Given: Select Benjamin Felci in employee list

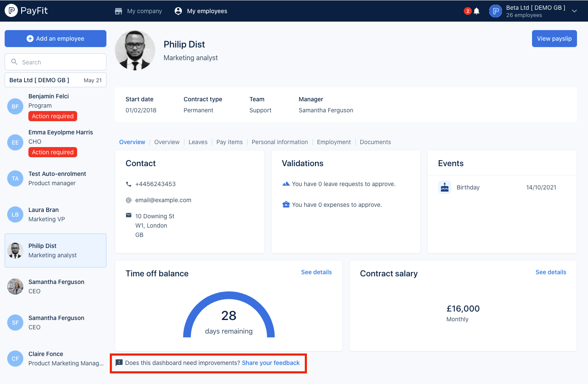Looking at the screenshot, I should coord(56,106).
